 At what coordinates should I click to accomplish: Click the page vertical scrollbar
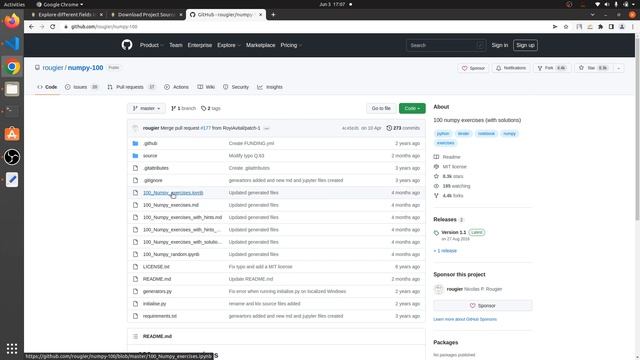(637, 129)
